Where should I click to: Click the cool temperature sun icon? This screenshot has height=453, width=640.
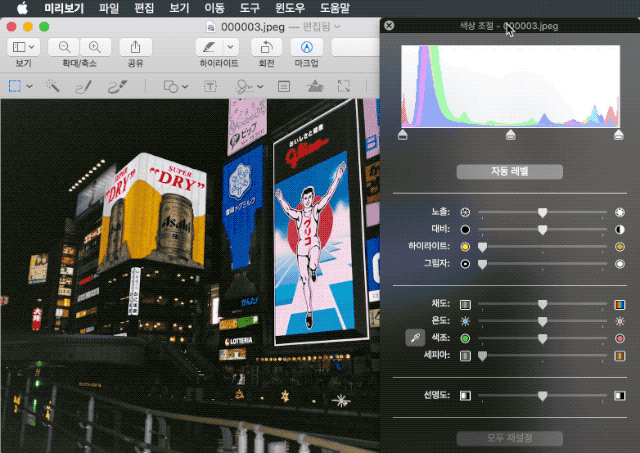click(x=465, y=322)
